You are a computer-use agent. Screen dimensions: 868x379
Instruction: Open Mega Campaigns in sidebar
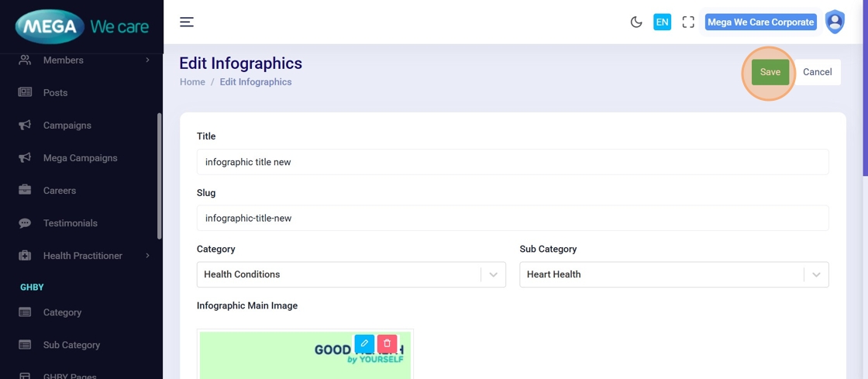pyautogui.click(x=80, y=158)
